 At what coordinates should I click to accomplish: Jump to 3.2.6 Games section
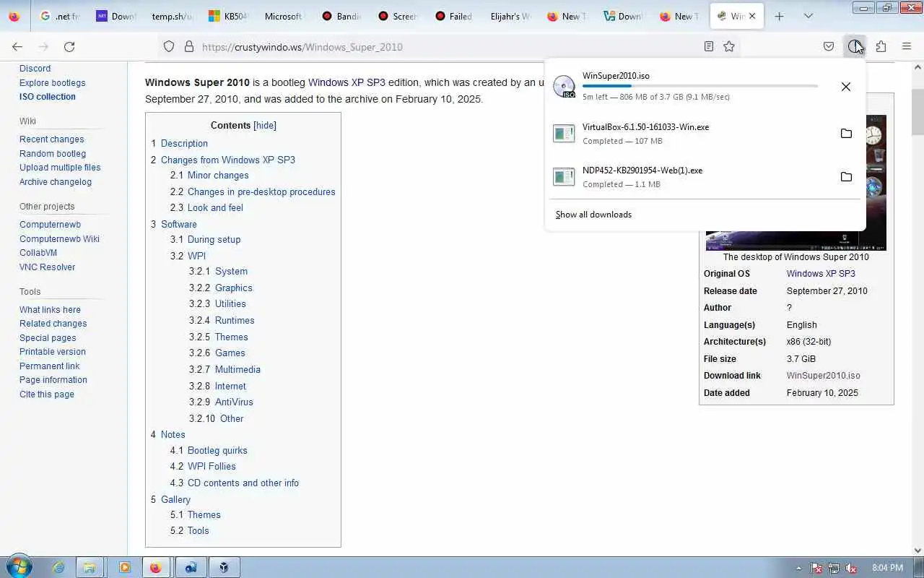click(x=230, y=353)
